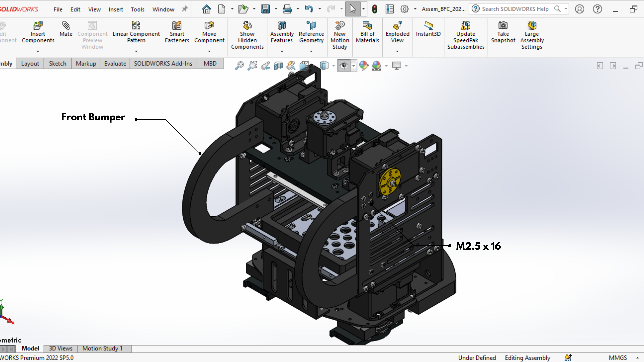Expand the Print dropdown arrow

(x=298, y=9)
